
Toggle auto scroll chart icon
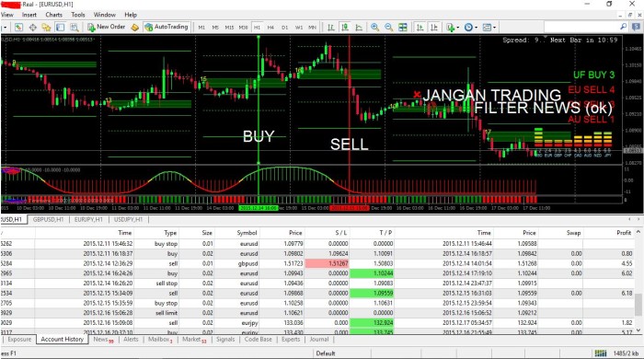click(420, 27)
